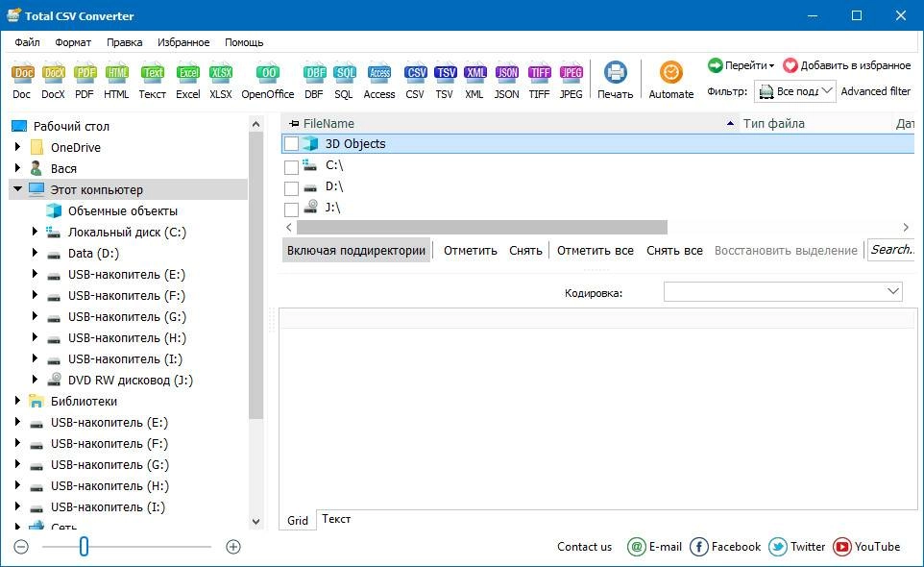
Task: Convert to SQL format
Action: pyautogui.click(x=344, y=81)
